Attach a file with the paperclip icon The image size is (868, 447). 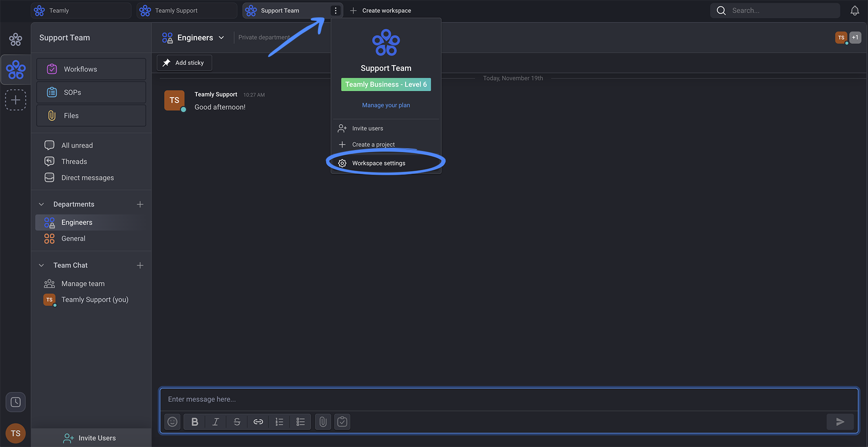[323, 422]
